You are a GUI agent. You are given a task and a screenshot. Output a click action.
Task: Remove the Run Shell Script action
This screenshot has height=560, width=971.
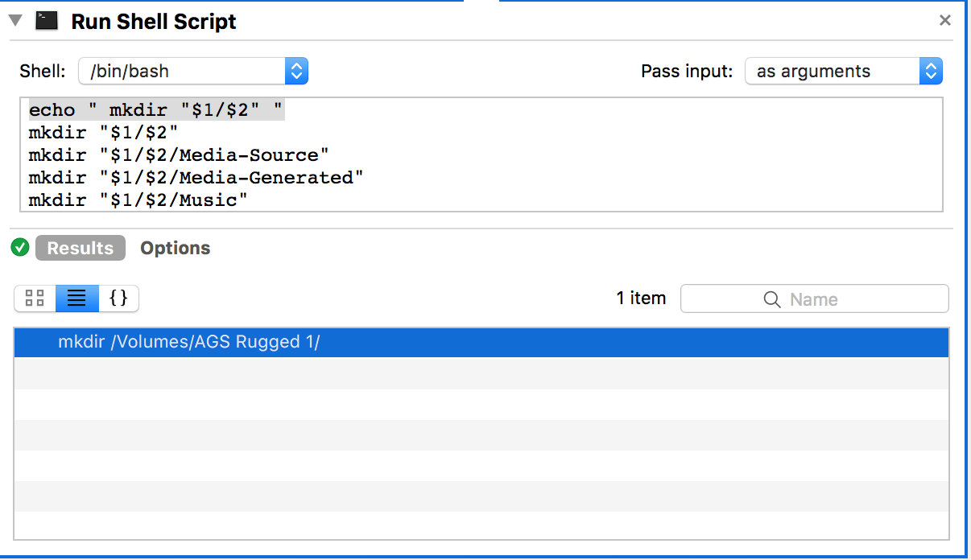pyautogui.click(x=945, y=21)
